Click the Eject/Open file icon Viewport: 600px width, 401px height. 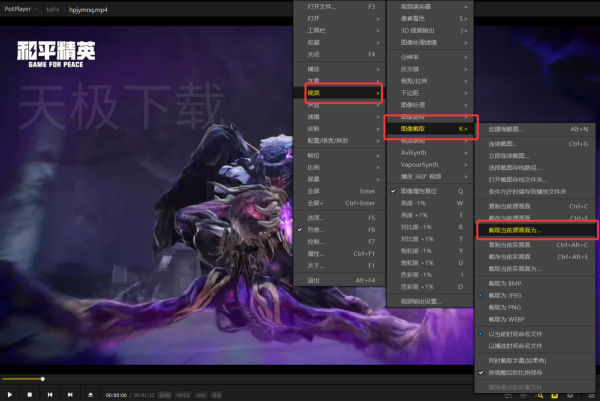[x=90, y=394]
